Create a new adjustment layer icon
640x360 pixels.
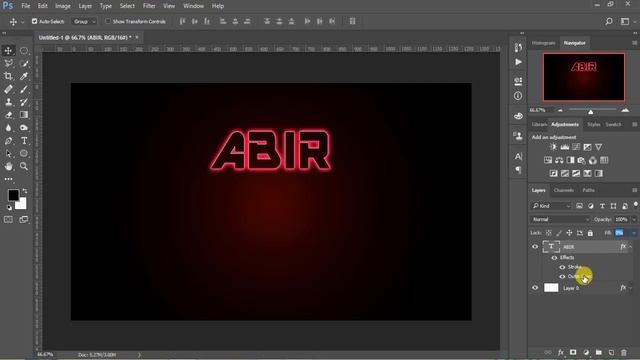[x=586, y=352]
